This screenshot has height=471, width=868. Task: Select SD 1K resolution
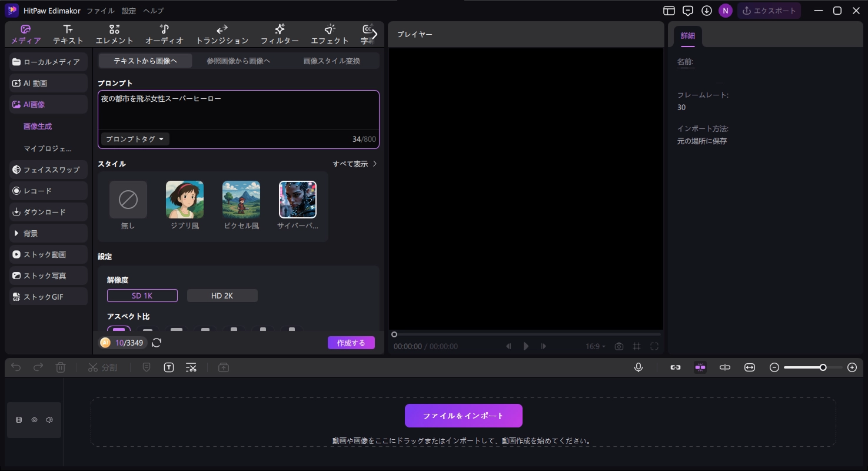(142, 296)
